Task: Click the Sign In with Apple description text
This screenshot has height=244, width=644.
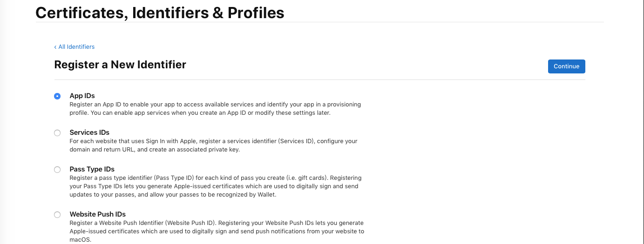Action: point(214,145)
